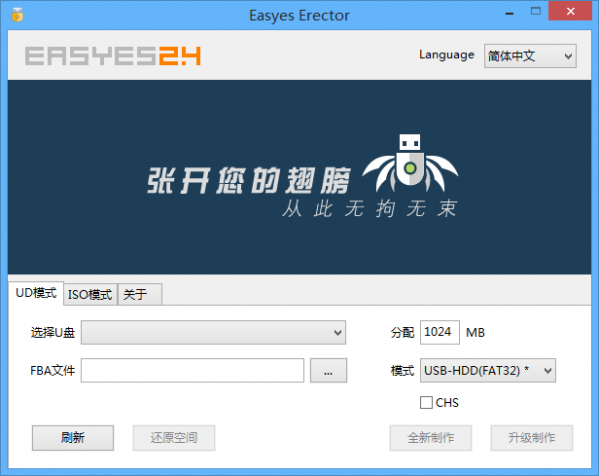Browse for FBA file with the ... button
The height and width of the screenshot is (476, 599).
(328, 370)
